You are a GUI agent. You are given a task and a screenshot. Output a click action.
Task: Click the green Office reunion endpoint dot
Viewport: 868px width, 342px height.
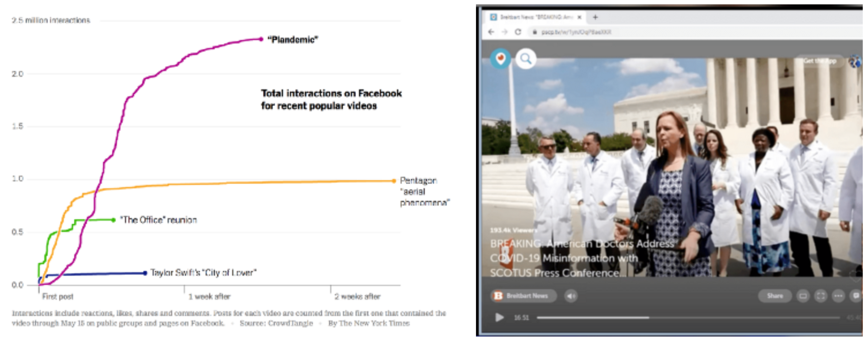coord(114,220)
